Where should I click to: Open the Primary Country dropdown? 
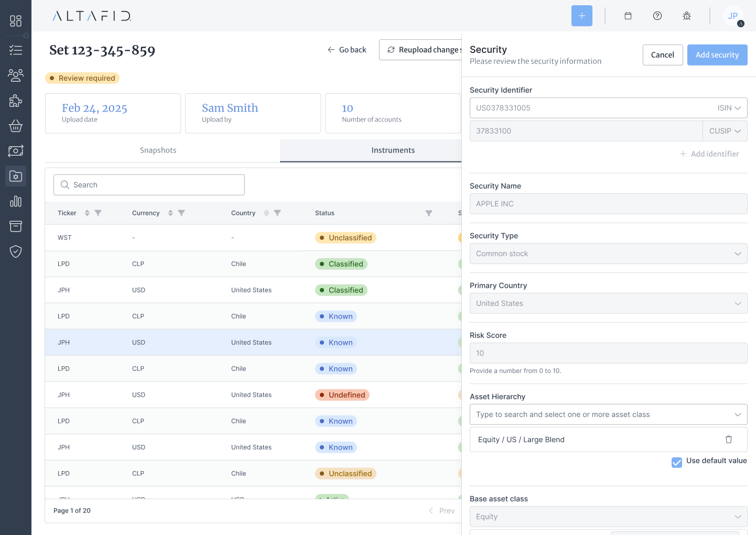pyautogui.click(x=608, y=303)
